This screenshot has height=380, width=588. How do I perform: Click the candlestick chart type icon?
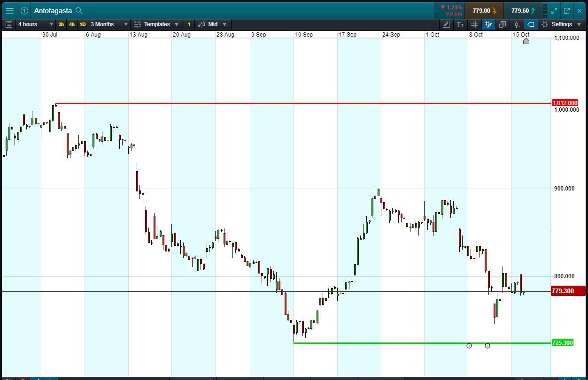tap(201, 24)
